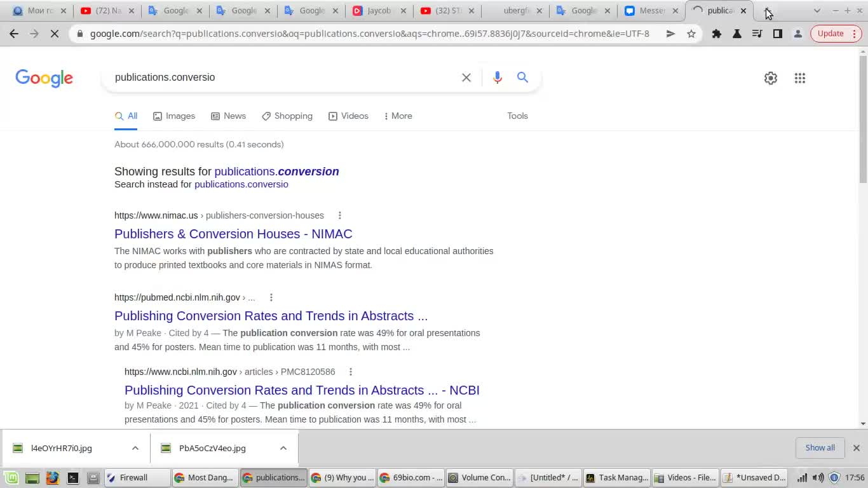Open options for the pubmed.ncbi.nlm.nih.gov result
868x488 pixels.
(x=271, y=297)
